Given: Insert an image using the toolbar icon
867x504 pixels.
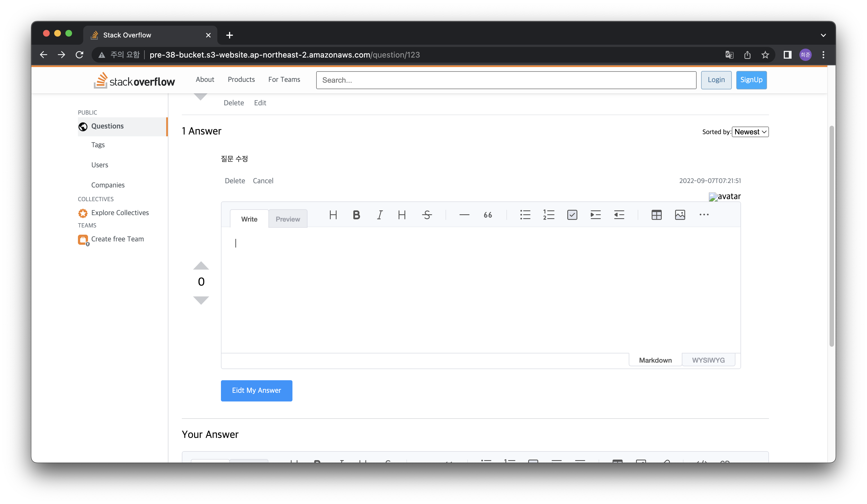Looking at the screenshot, I should click(680, 215).
